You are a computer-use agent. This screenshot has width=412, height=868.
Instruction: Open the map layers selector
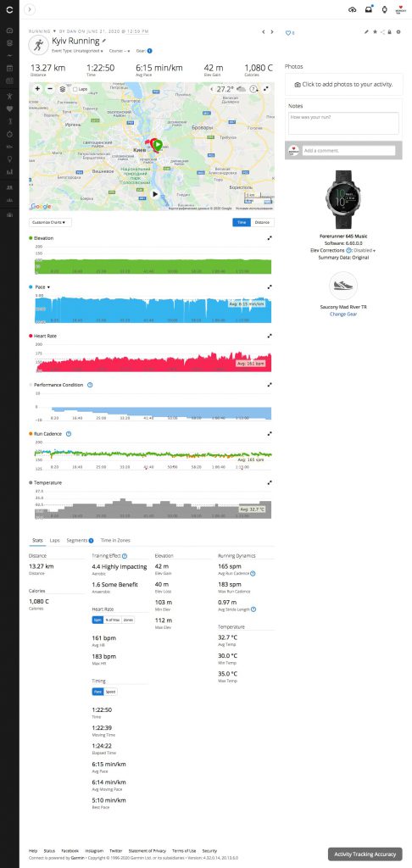[x=63, y=88]
